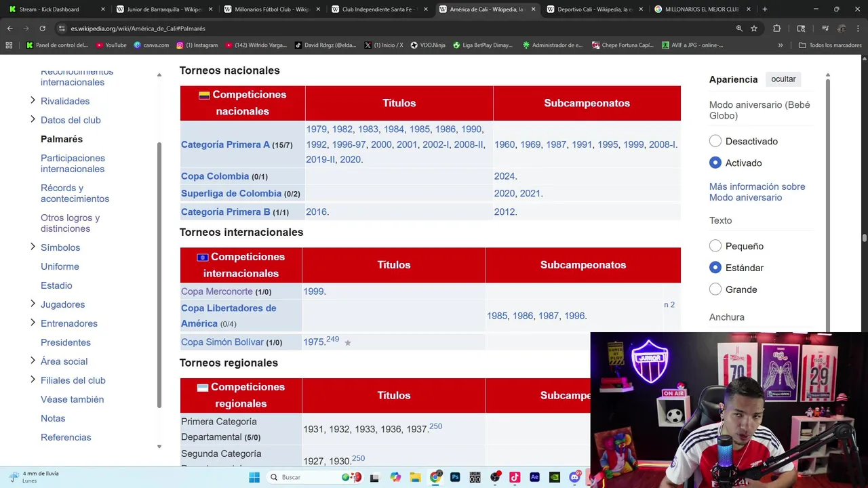Image resolution: width=868 pixels, height=488 pixels.
Task: Go back using the browser back arrow
Action: 10,28
